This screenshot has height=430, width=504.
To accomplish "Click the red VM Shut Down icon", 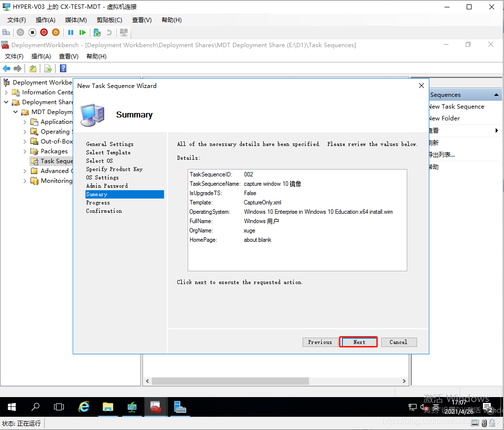I will coord(44,32).
